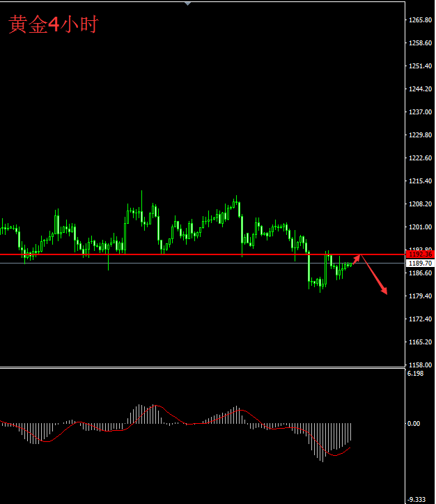
Task: Click the MACD scale value -9.333
Action: tap(416, 500)
